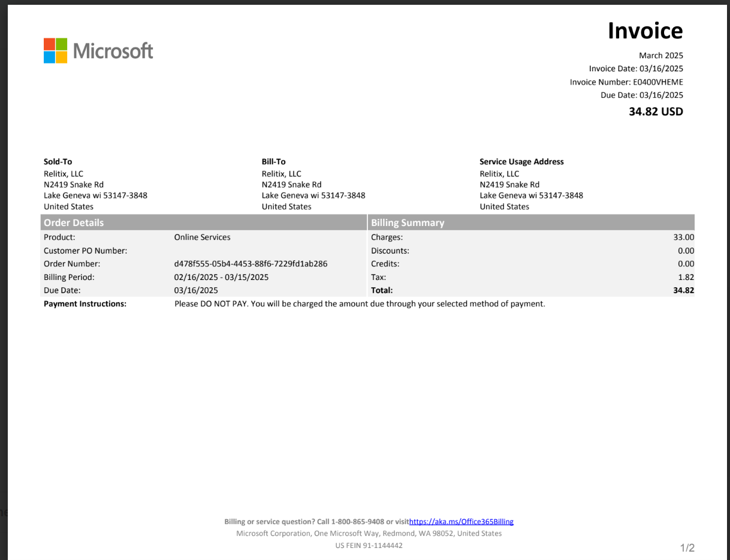This screenshot has height=560, width=730.
Task: Select the 'Online Services' product value
Action: [202, 237]
